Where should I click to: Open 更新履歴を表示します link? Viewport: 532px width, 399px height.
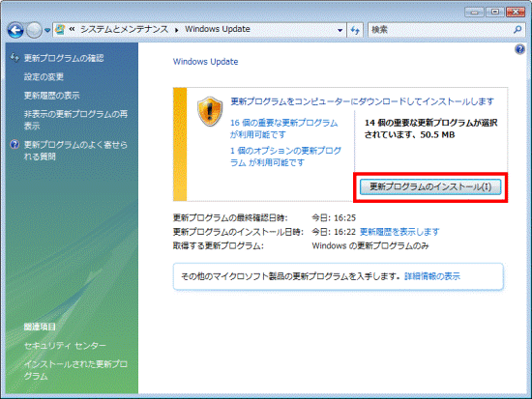[x=399, y=232]
